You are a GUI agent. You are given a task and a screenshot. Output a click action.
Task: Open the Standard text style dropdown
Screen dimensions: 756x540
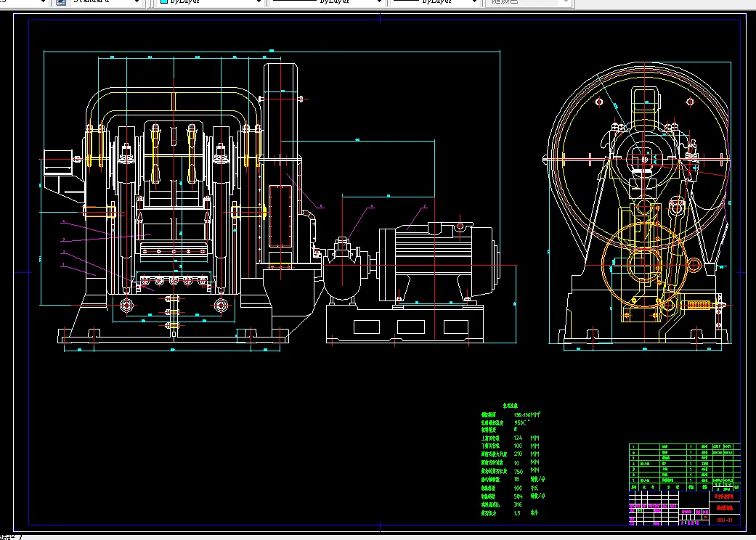(x=137, y=2)
